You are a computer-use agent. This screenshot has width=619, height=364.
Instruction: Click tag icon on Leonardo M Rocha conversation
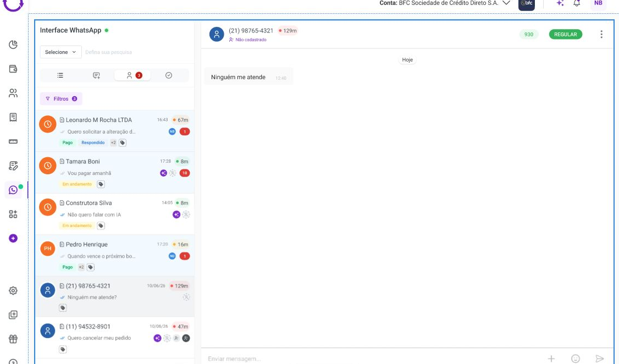click(x=123, y=142)
